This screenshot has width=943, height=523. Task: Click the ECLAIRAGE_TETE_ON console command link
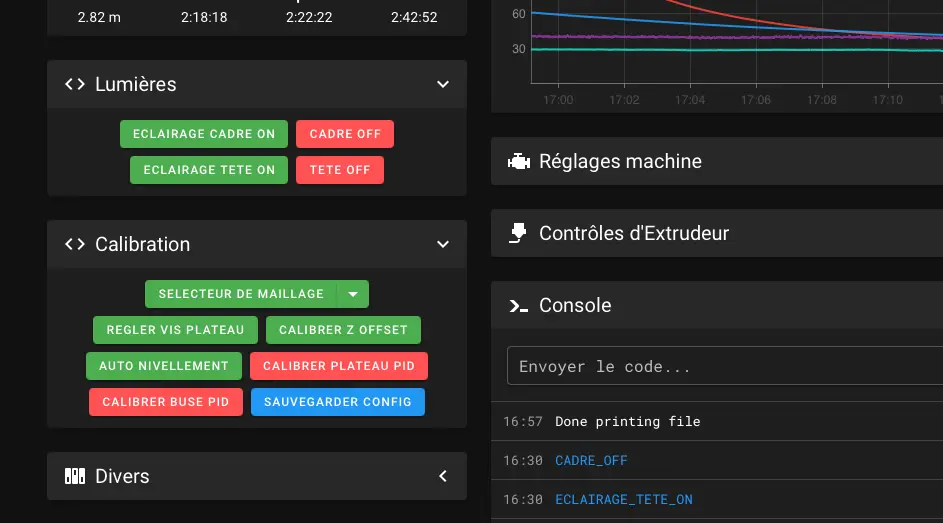[624, 500]
